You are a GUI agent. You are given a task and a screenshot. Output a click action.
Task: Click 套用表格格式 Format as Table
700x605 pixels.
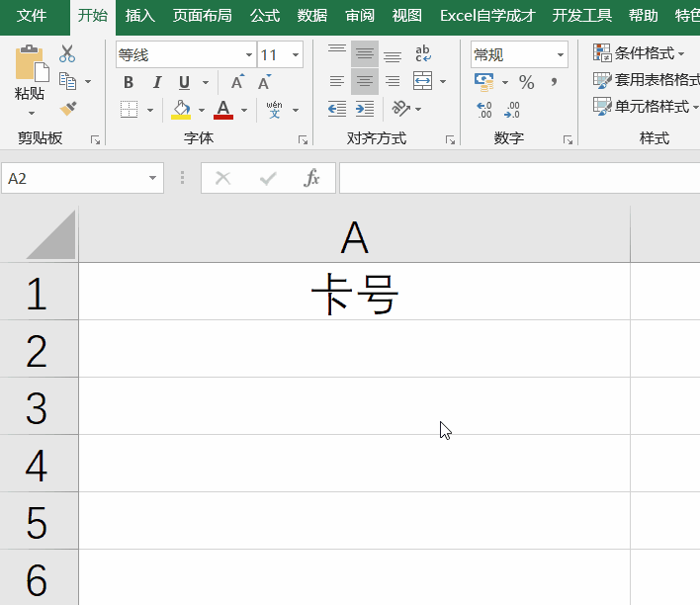tap(647, 80)
